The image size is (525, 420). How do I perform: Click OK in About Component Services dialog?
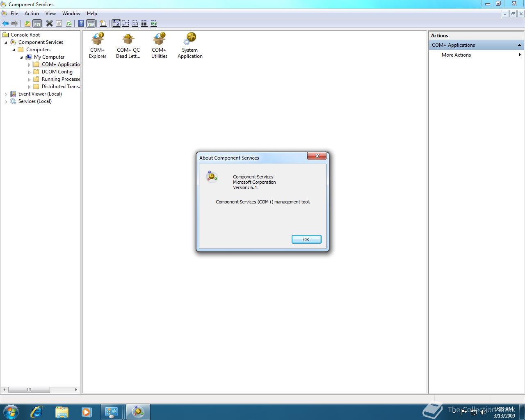point(306,240)
